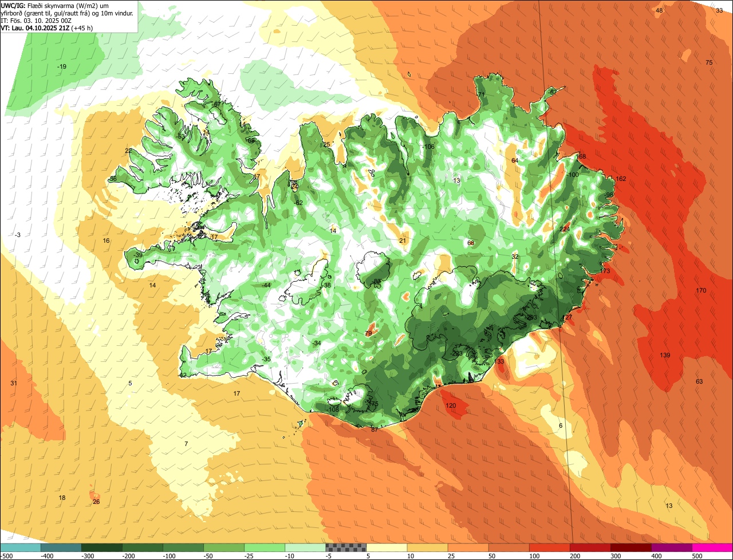Click the '6' value in the southeast sea

pyautogui.click(x=561, y=425)
